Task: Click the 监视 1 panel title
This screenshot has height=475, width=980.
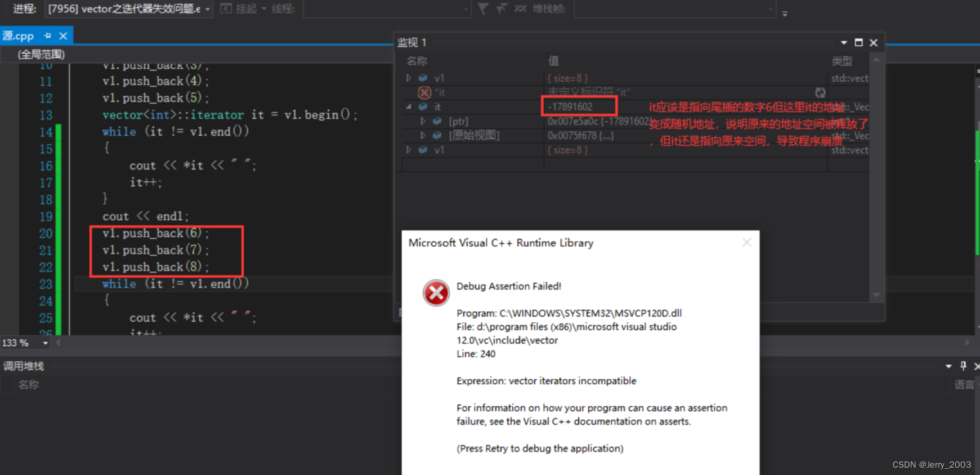Action: 412,42
